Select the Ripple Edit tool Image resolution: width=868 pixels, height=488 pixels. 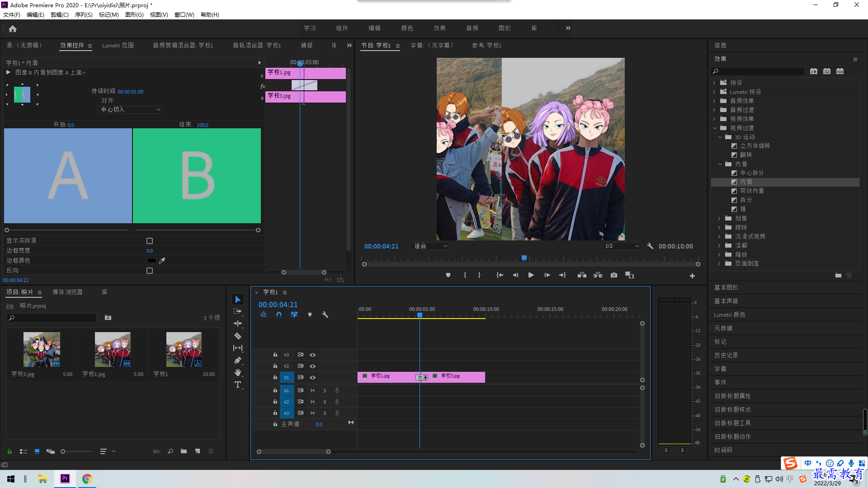coord(238,324)
